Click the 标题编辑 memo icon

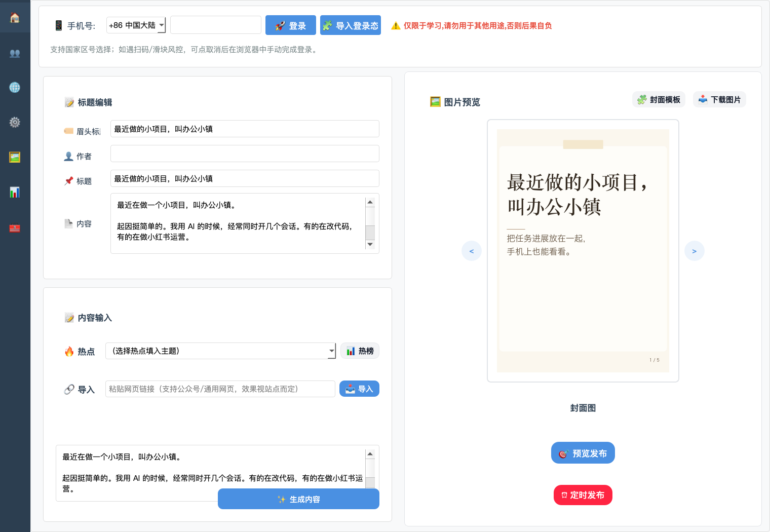69,102
